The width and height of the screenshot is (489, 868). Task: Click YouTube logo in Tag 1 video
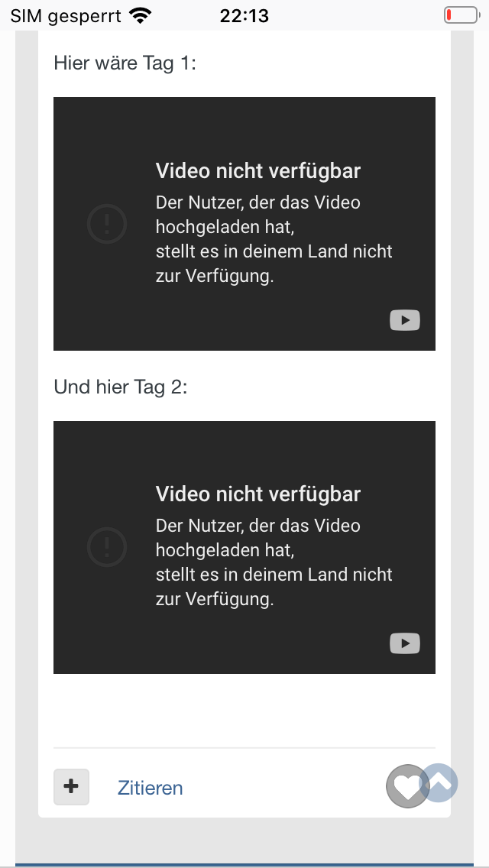(405, 320)
